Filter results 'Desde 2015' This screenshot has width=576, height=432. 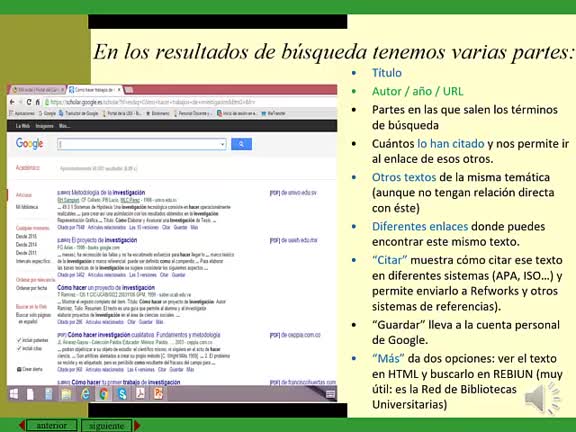click(x=26, y=237)
